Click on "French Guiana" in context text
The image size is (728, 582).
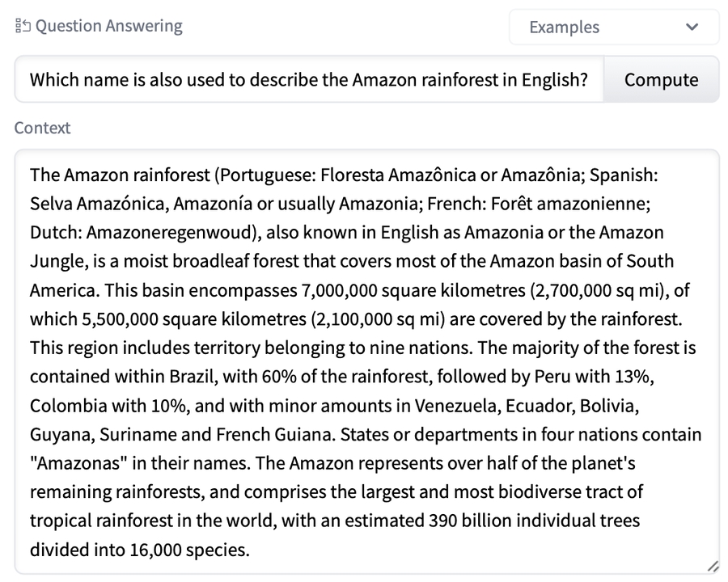coord(277,435)
